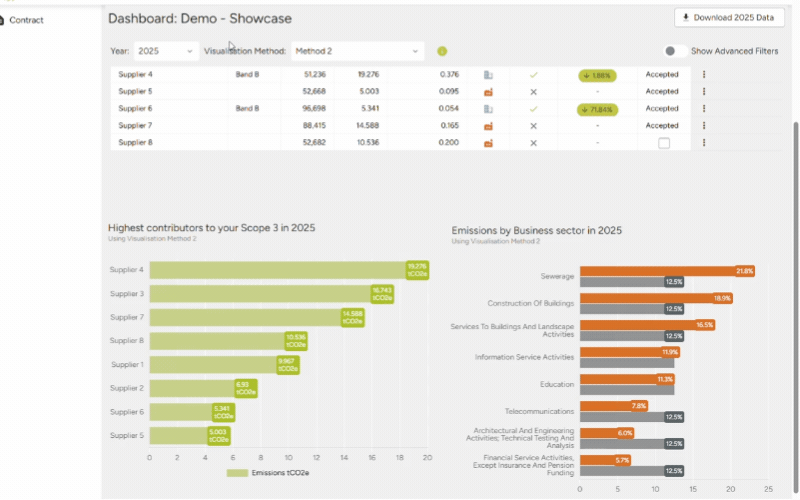Click the Sewerage sector axis label

(557, 276)
